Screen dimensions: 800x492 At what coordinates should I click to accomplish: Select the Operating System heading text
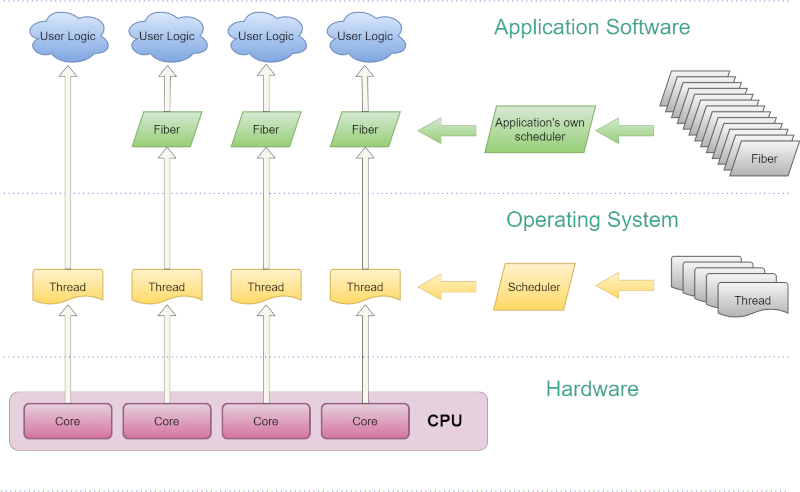592,219
